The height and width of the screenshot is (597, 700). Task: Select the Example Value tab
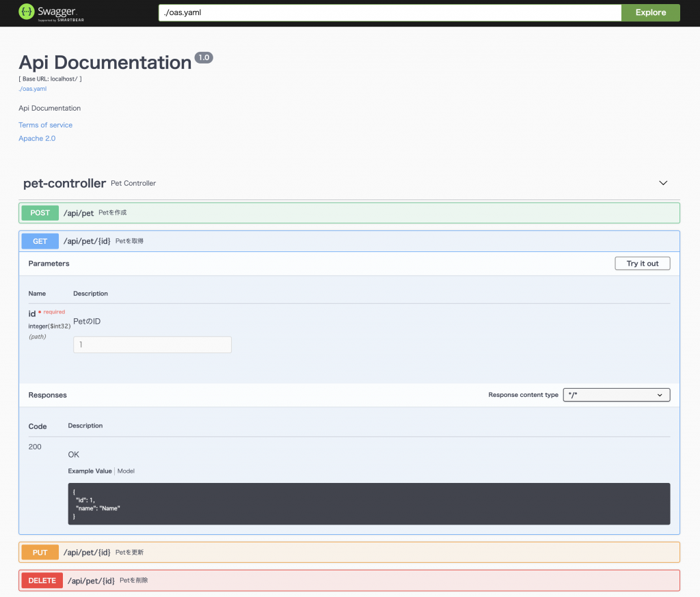pos(90,471)
